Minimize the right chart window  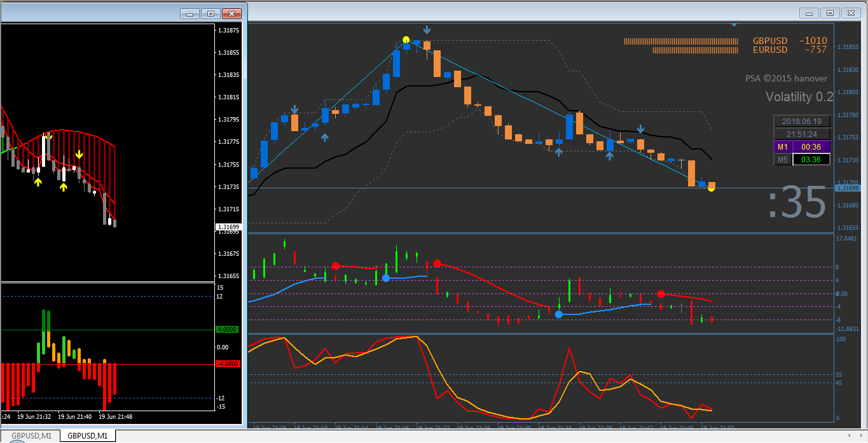[809, 13]
